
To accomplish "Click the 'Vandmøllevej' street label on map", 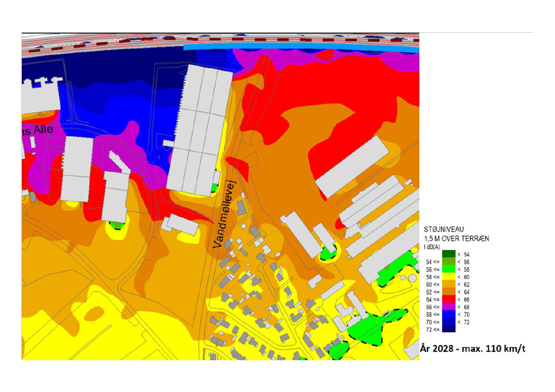I will [x=224, y=214].
